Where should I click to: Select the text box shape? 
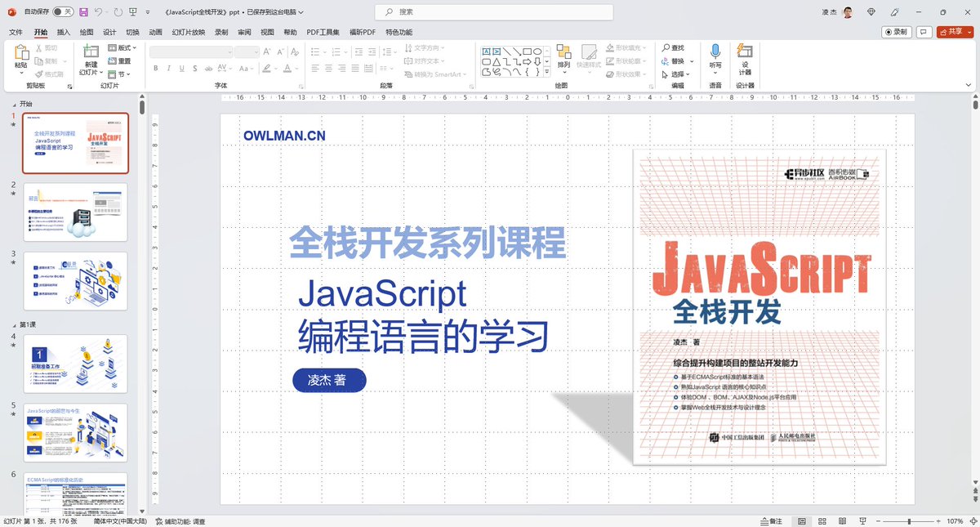pos(486,51)
